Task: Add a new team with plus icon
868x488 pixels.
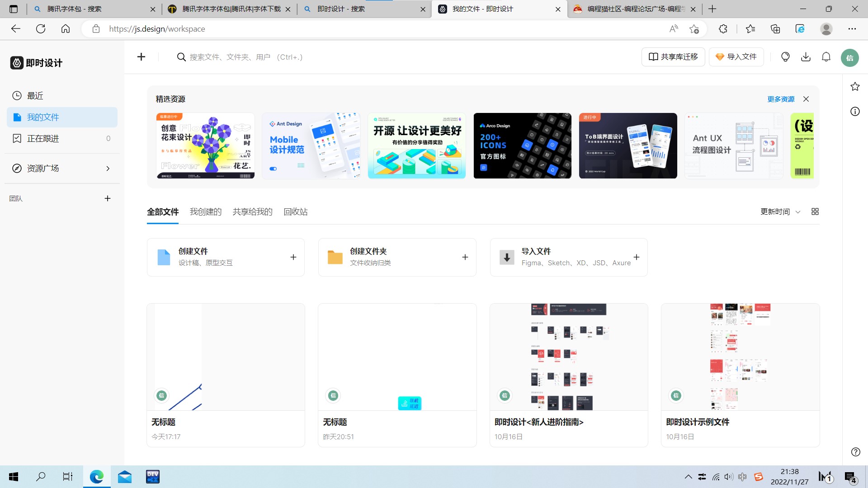Action: (108, 198)
